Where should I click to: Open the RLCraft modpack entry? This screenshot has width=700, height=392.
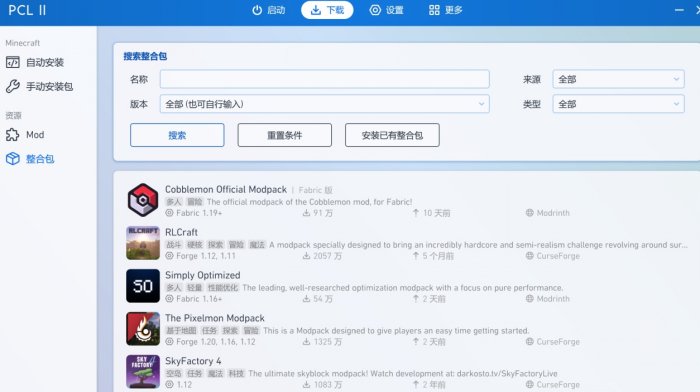point(406,243)
